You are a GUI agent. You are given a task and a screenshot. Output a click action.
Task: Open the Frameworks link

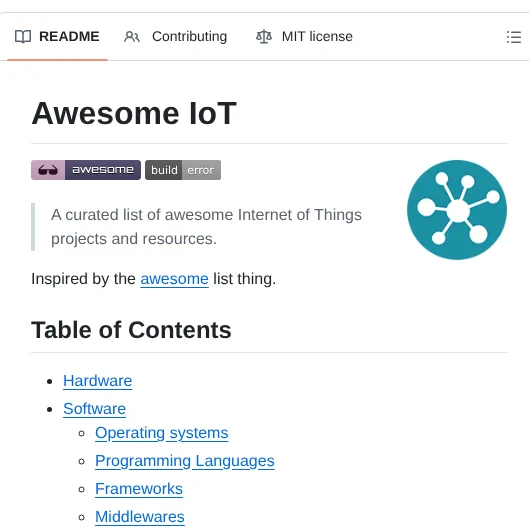click(139, 489)
